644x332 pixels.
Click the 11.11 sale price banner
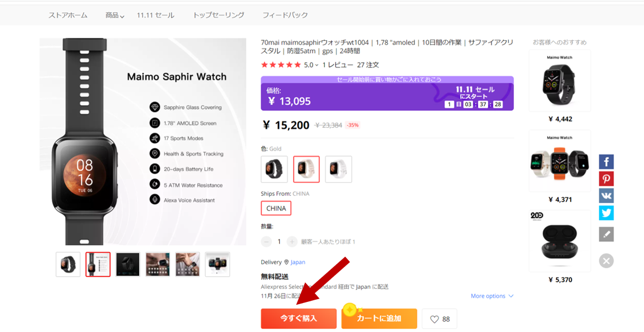[387, 93]
